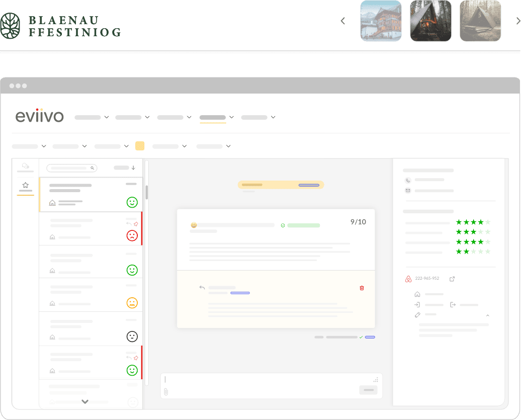Go to previous photo with left carousel arrow

coord(343,21)
